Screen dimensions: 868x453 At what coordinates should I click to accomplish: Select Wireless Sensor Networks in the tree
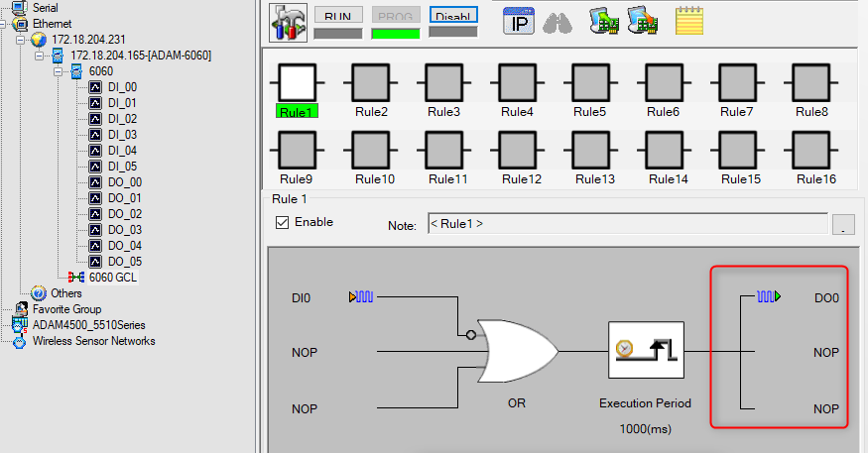[93, 341]
